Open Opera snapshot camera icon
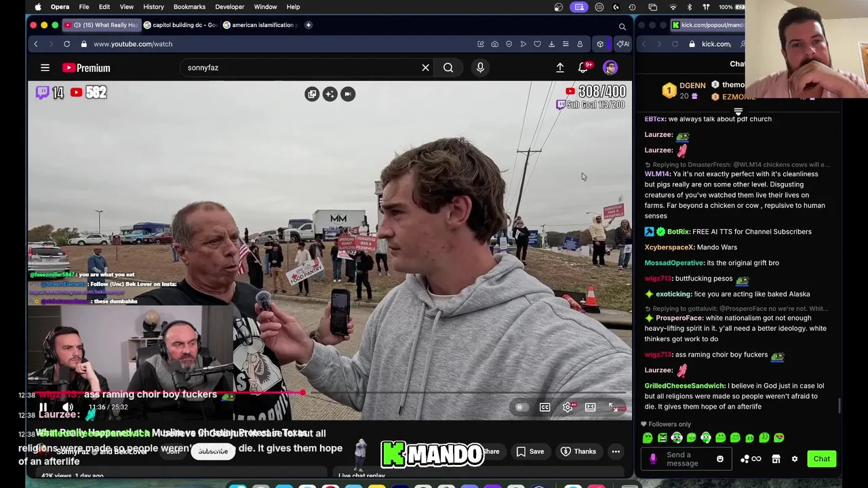Screen dimensions: 868x488 494,44
